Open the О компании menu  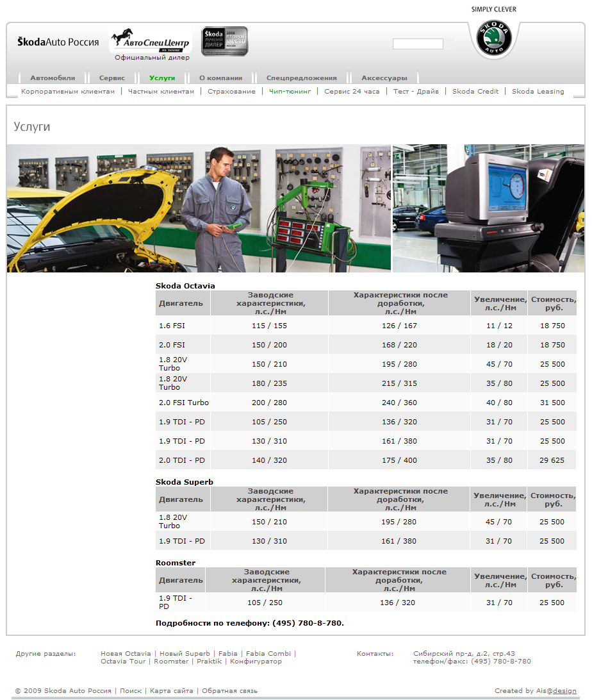[221, 78]
